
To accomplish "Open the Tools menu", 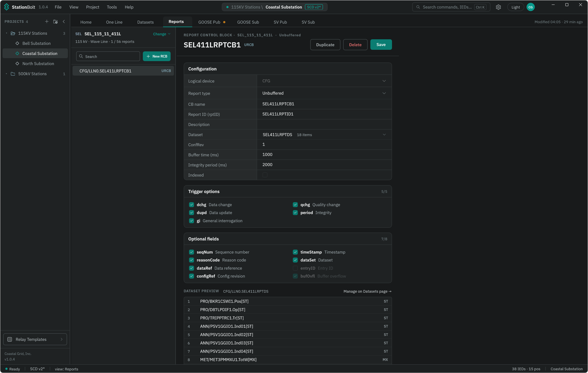I will (112, 7).
